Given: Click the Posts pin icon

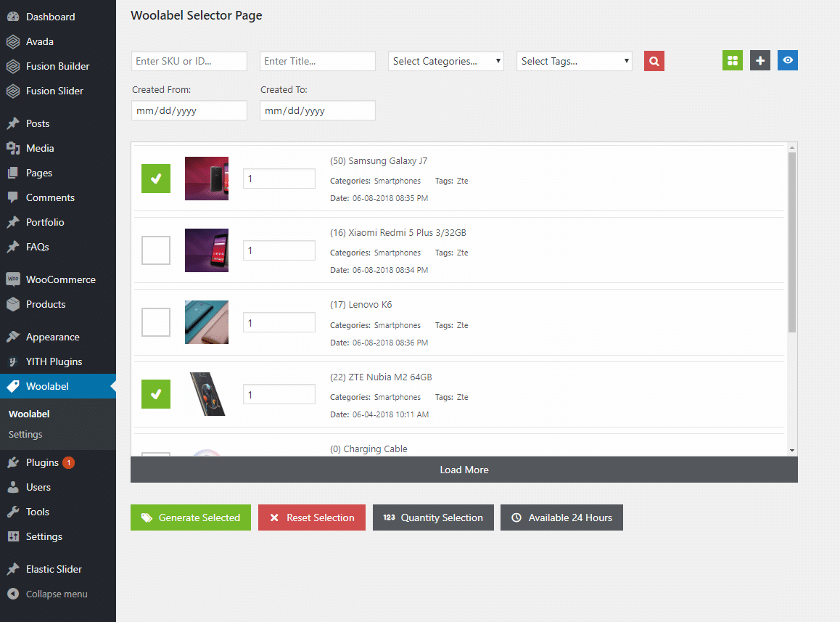Looking at the screenshot, I should click(x=13, y=123).
